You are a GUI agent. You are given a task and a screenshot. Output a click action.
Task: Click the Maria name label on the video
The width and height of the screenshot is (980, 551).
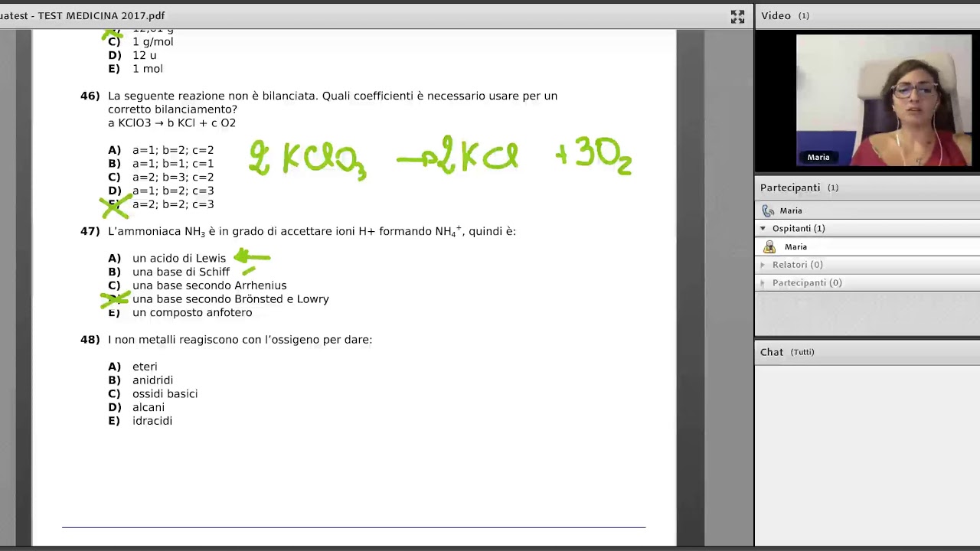pos(818,157)
